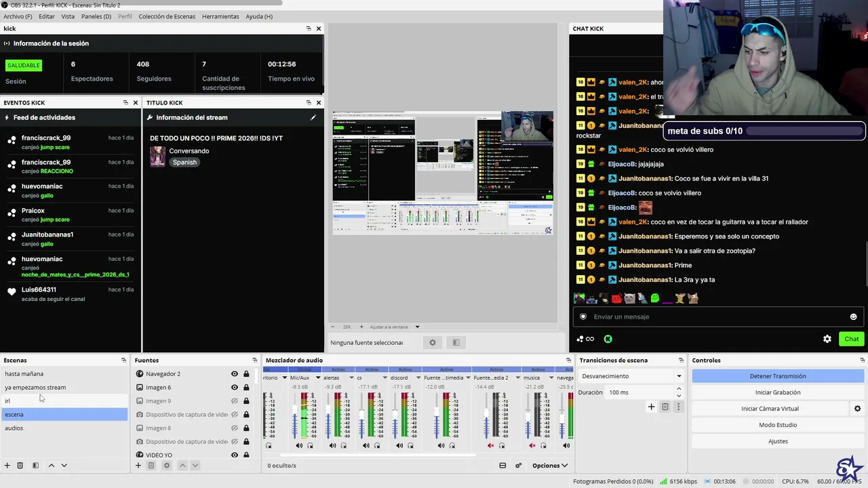Undock the Escenas panel
This screenshot has width=868, height=488.
[x=123, y=360]
